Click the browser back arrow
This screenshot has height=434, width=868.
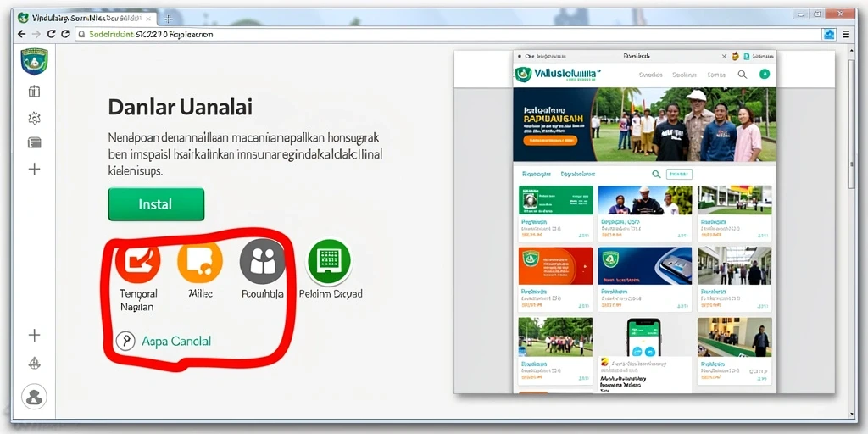[21, 34]
